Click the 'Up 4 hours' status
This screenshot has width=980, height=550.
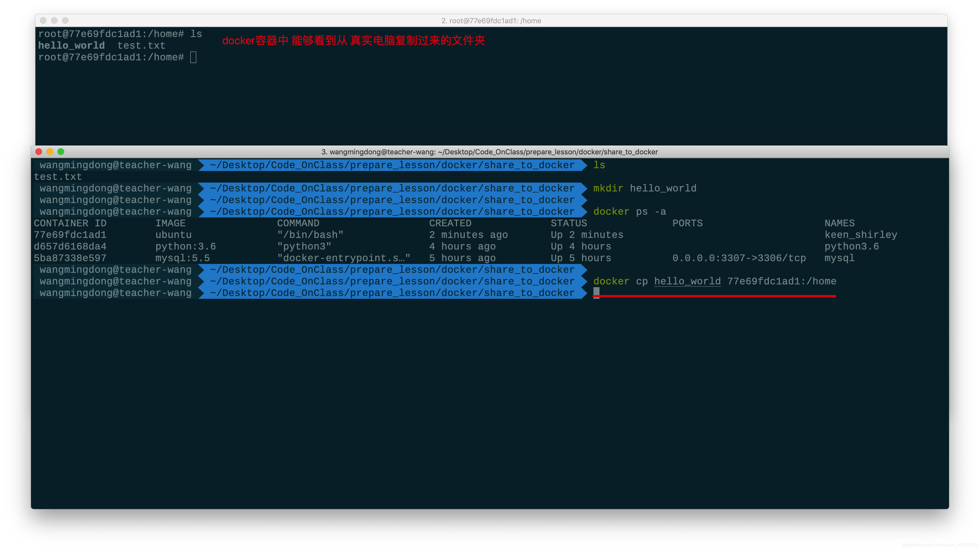[581, 247]
